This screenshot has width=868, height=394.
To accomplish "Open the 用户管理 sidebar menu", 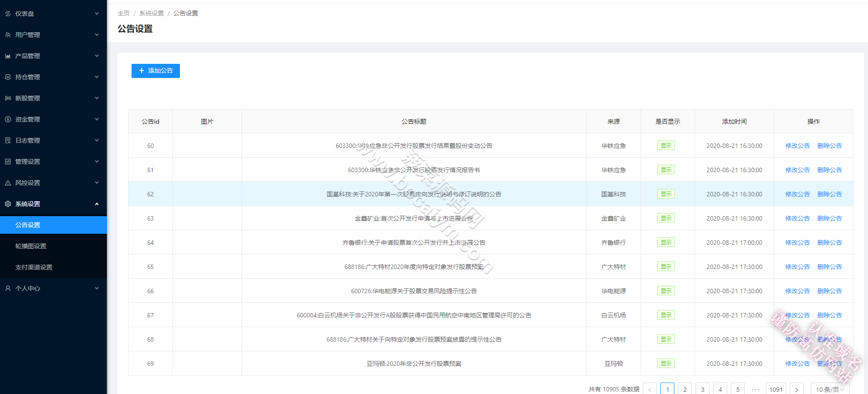I will (x=53, y=35).
